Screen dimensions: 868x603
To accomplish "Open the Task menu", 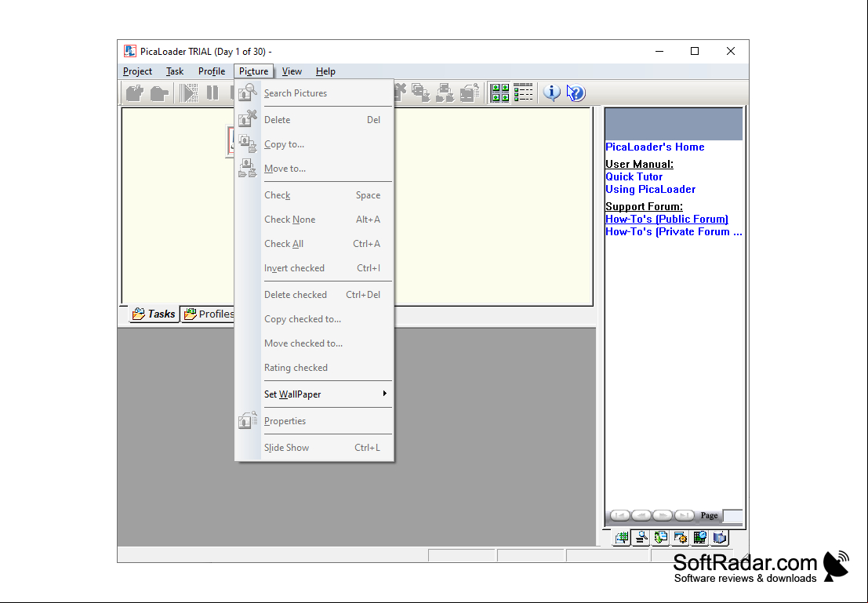I will point(174,71).
